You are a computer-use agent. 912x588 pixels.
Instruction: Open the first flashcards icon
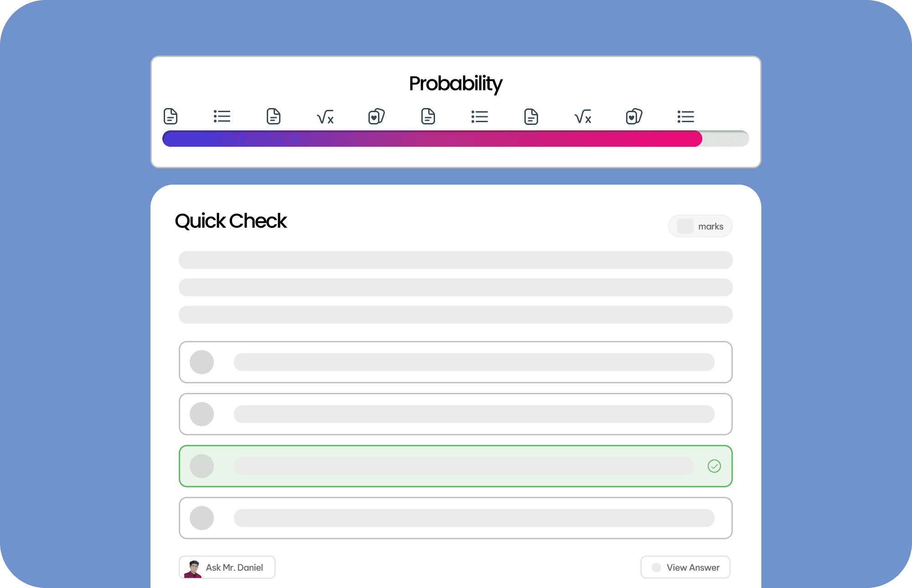377,117
